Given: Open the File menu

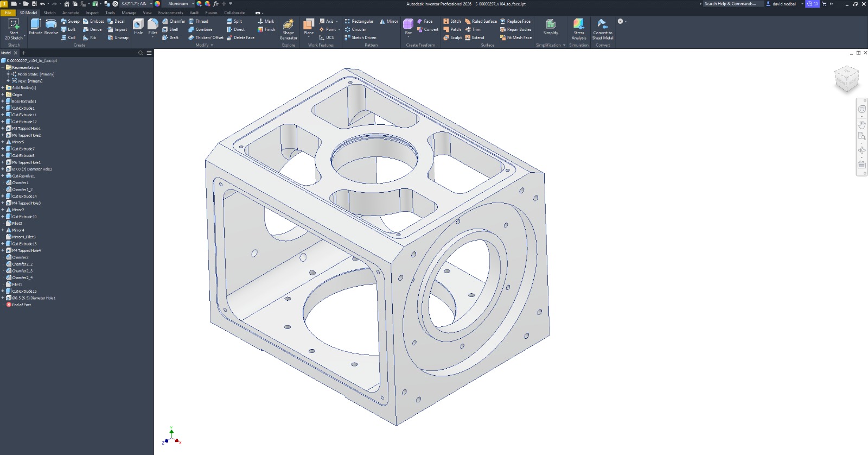Looking at the screenshot, I should tap(8, 12).
